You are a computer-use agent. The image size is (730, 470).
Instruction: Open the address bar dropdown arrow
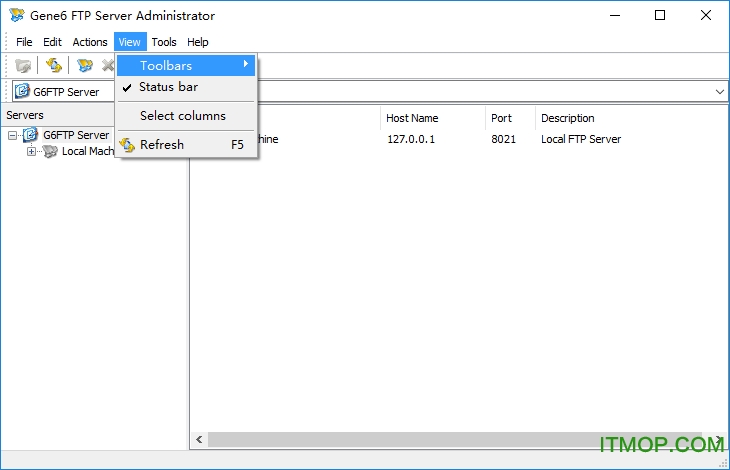[720, 92]
